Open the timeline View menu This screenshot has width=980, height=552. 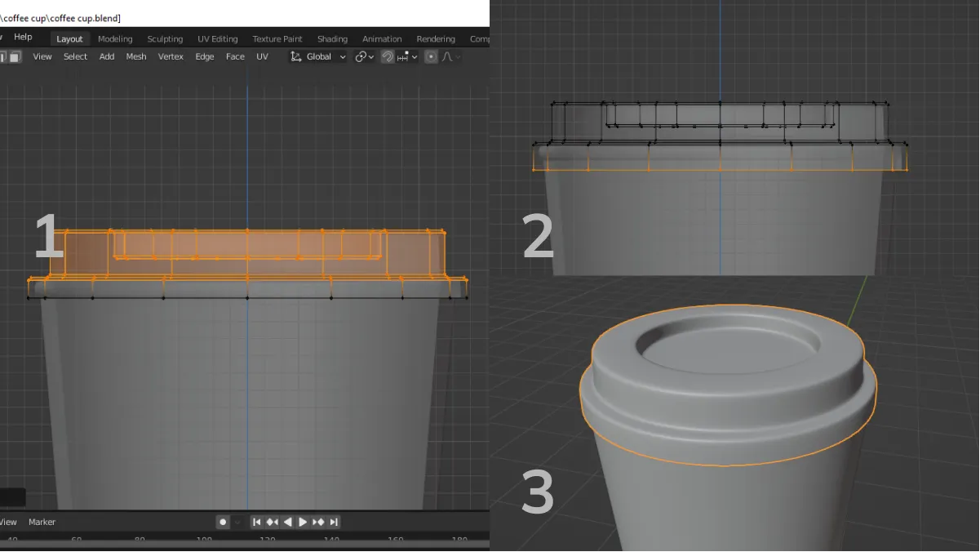(8, 523)
